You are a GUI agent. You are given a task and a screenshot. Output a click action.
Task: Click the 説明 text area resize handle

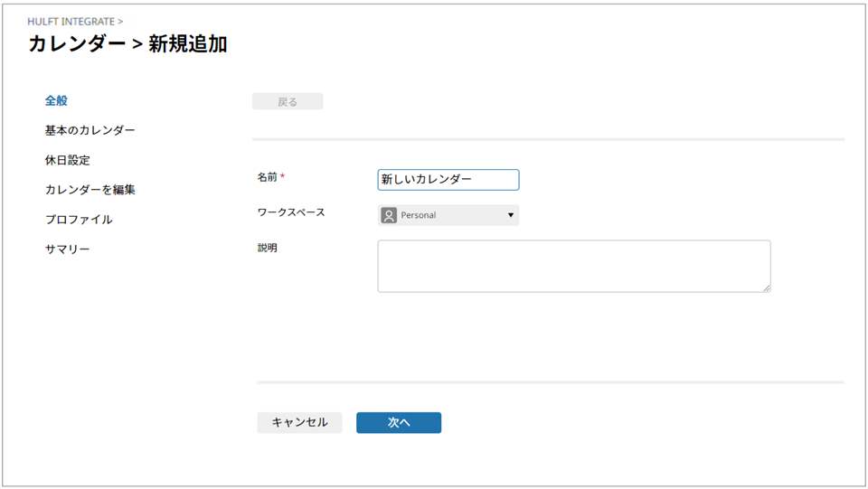coord(766,287)
